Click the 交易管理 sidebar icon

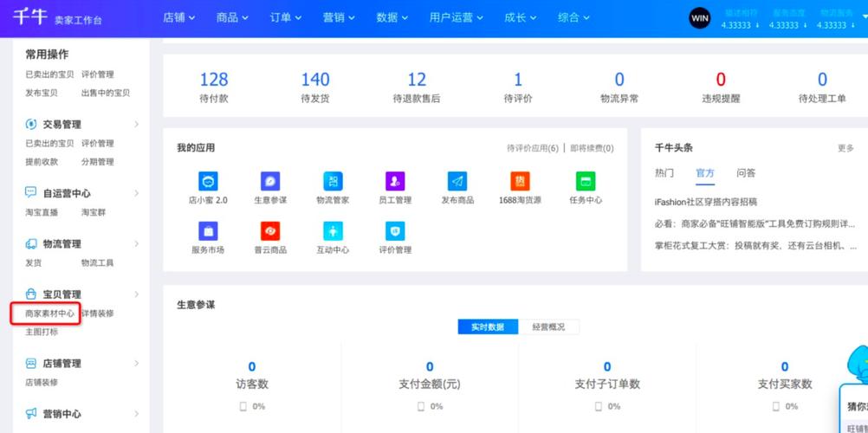pos(31,125)
